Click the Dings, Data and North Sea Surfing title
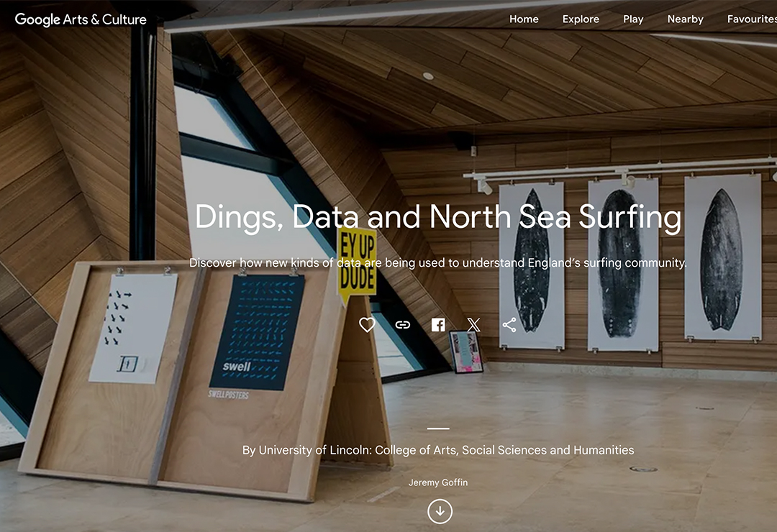The height and width of the screenshot is (532, 777). (438, 217)
